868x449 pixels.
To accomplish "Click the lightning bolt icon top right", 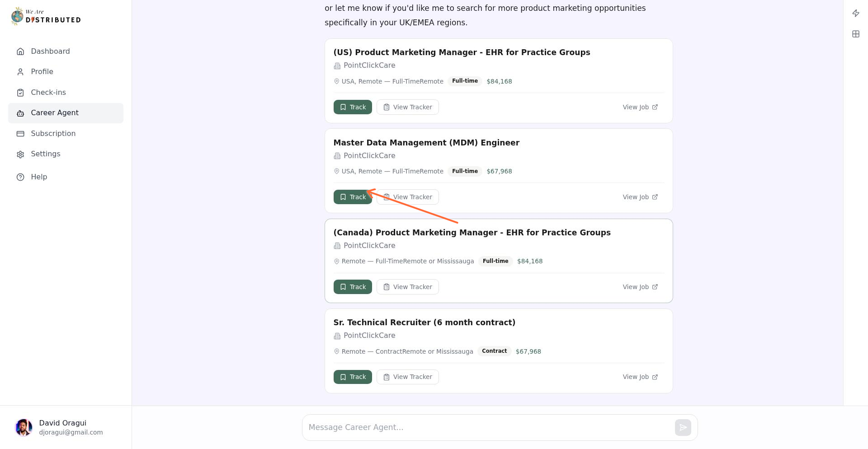I will coord(855,13).
